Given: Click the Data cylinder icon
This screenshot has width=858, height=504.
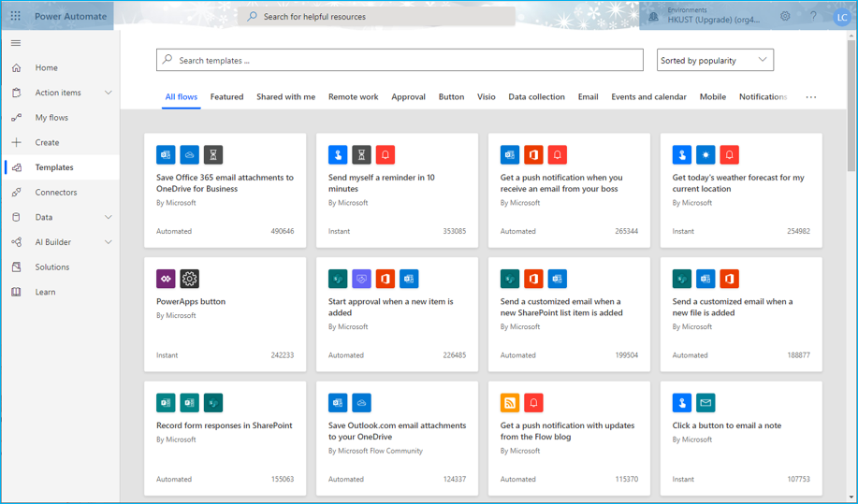Looking at the screenshot, I should click(17, 217).
